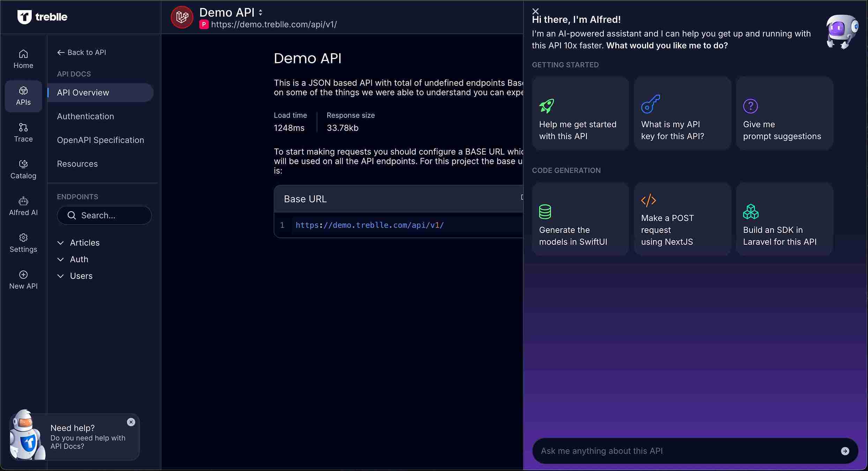Click the Home icon in the sidebar

coord(23,58)
